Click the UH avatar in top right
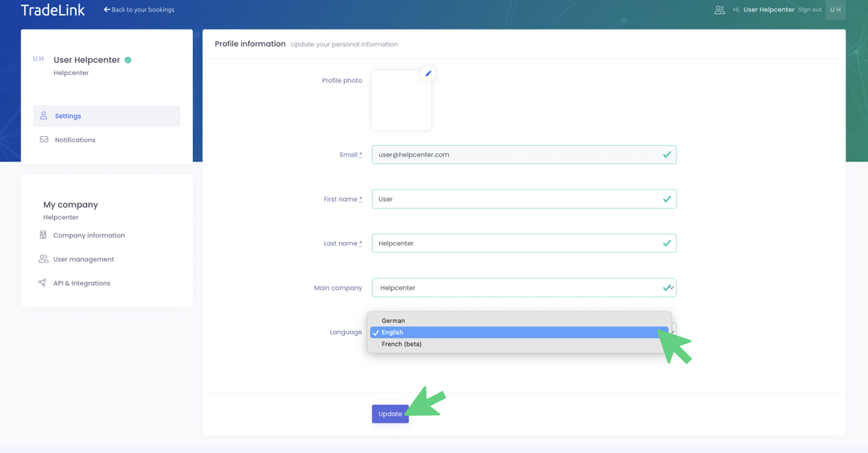 pos(835,10)
